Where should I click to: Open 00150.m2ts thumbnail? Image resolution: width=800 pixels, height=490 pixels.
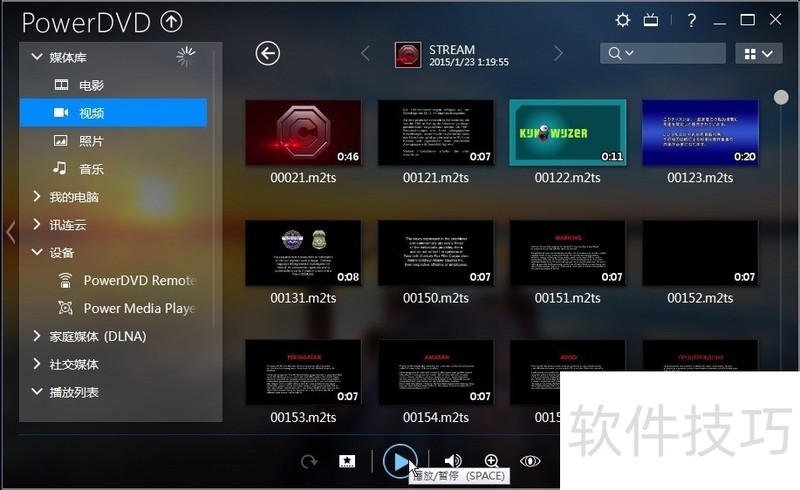point(436,253)
